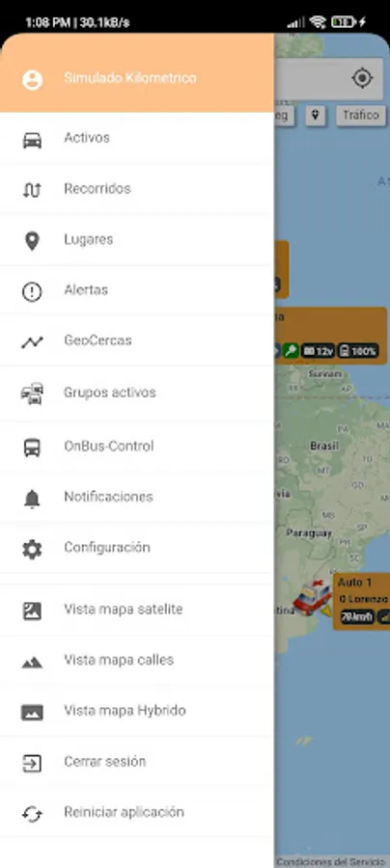Tap the GeoCercas polyline icon
Viewport: 390px width, 868px height.
(x=32, y=342)
